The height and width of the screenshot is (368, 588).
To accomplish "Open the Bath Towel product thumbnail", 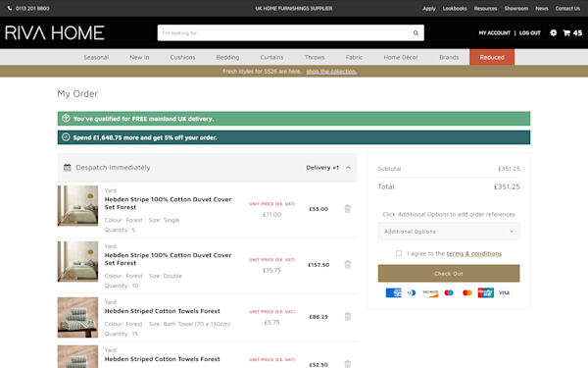I will pos(77,317).
